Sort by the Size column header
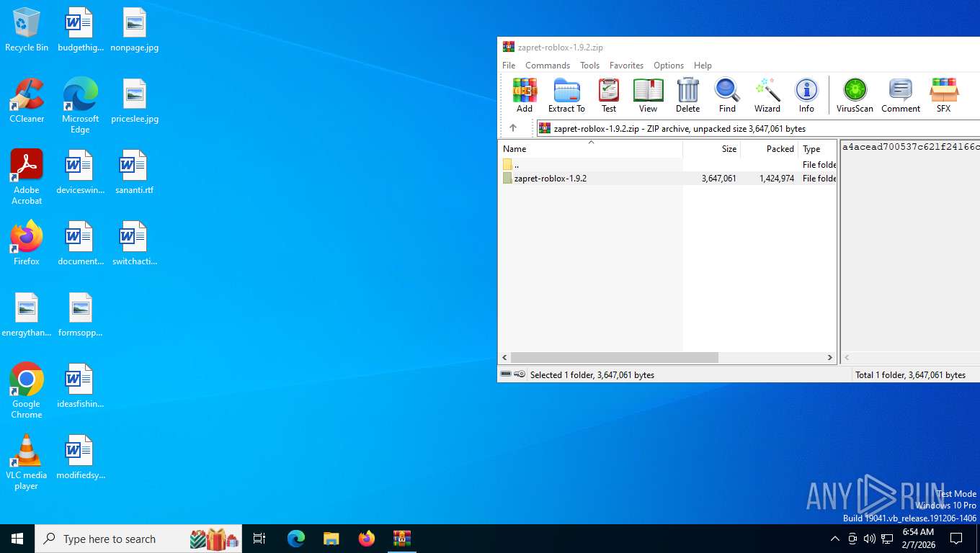This screenshot has width=980, height=553. pos(712,148)
